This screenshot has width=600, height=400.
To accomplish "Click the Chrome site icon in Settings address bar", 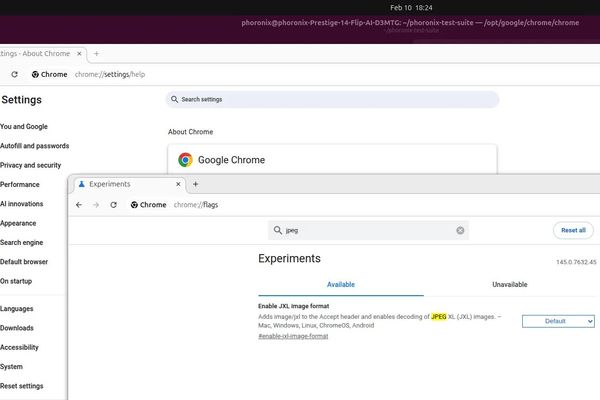I will (x=35, y=74).
